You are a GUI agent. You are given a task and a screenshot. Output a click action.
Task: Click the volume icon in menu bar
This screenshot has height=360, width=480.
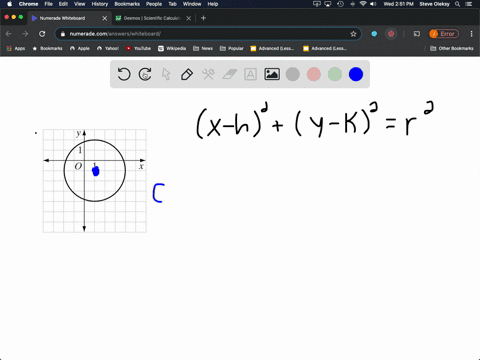(x=373, y=4)
